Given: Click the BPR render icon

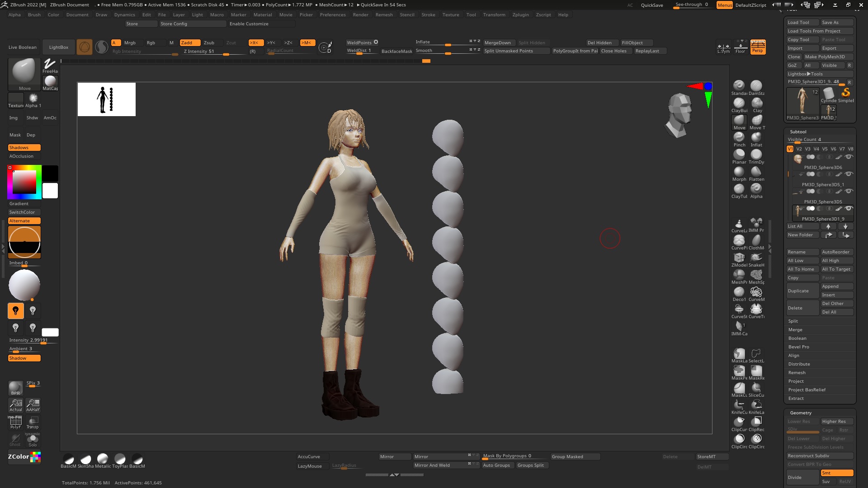Looking at the screenshot, I should click(15, 388).
